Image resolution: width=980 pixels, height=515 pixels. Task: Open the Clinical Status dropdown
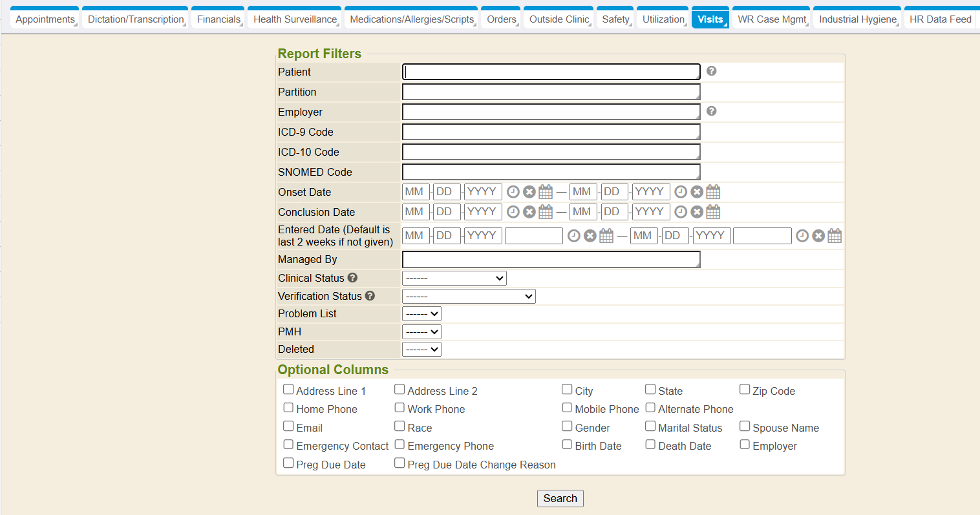pyautogui.click(x=454, y=279)
